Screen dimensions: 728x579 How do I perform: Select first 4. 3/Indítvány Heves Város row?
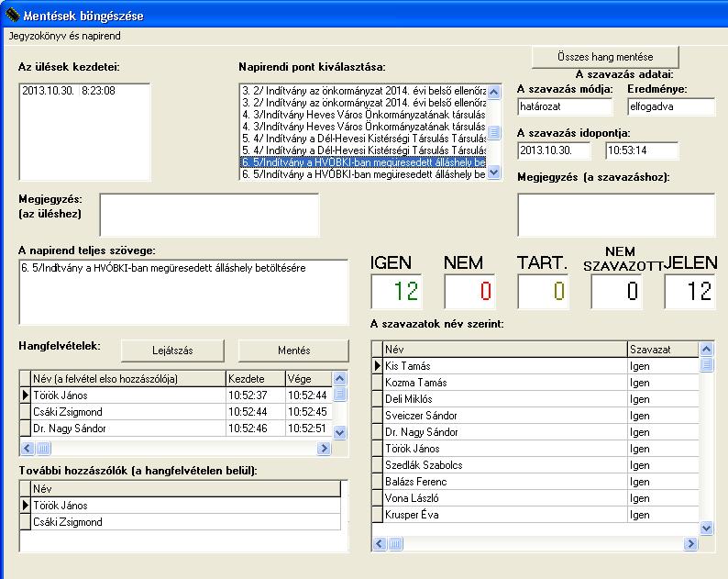363,115
